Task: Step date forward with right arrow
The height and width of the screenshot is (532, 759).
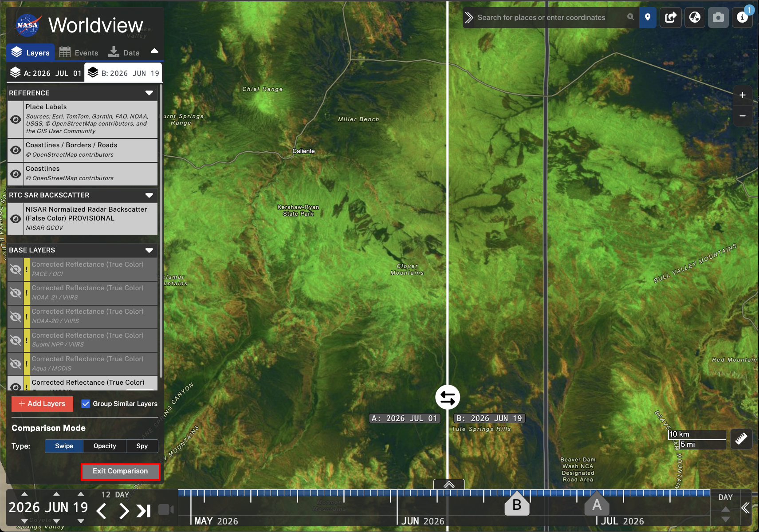Action: click(x=124, y=511)
